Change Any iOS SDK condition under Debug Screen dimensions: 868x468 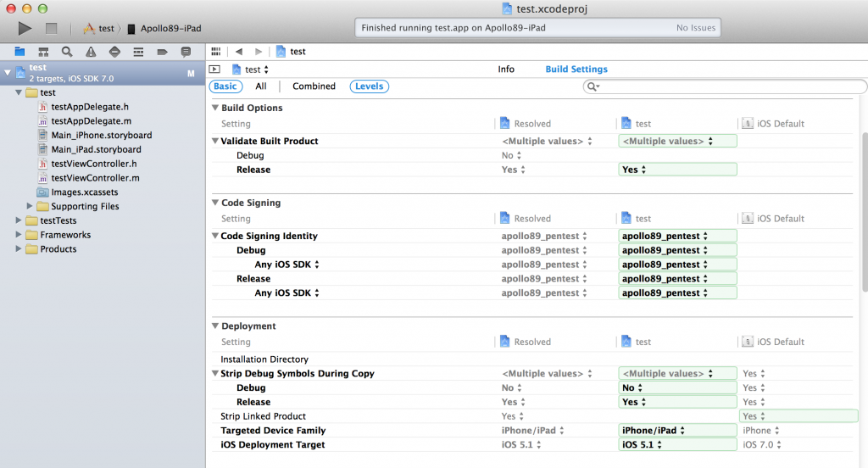point(287,265)
